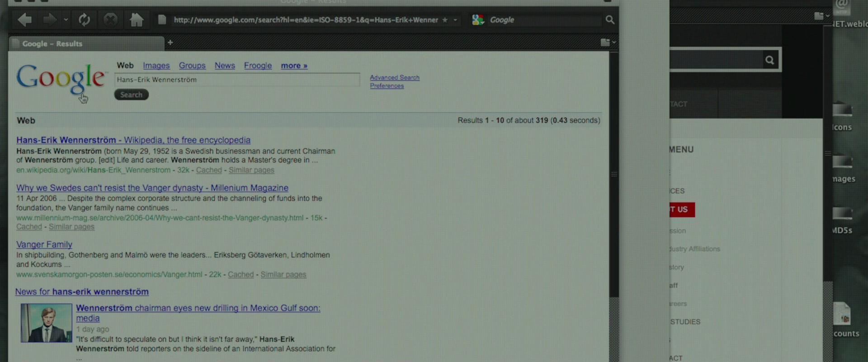Switch to Froogle search

click(258, 66)
